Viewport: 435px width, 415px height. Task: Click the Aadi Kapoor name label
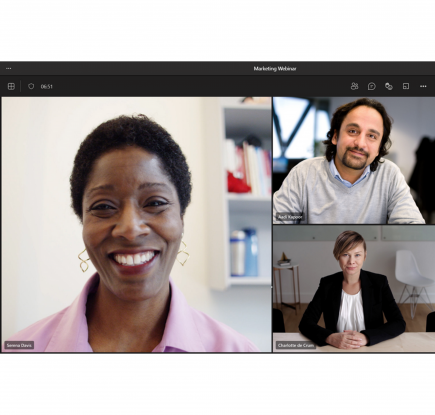click(x=290, y=217)
